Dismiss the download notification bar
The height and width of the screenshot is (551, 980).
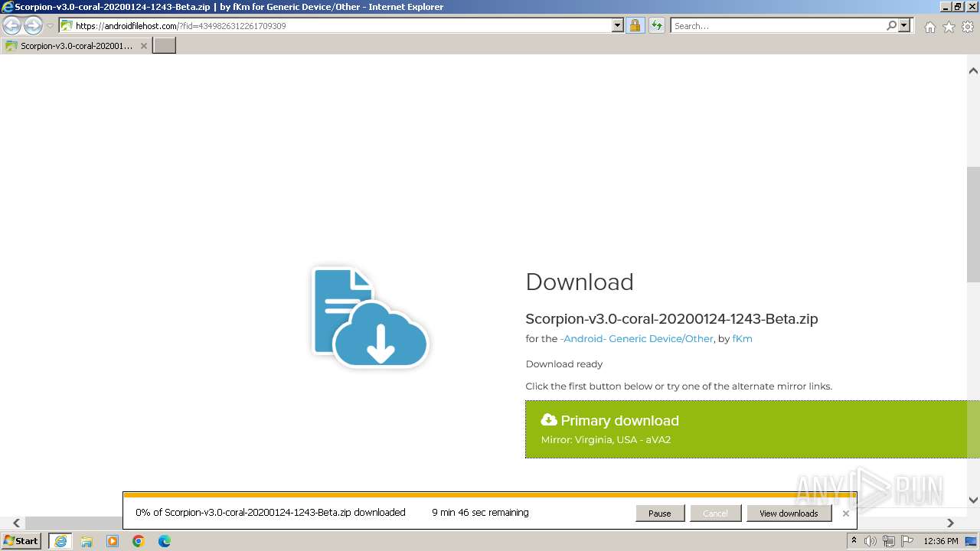(845, 514)
